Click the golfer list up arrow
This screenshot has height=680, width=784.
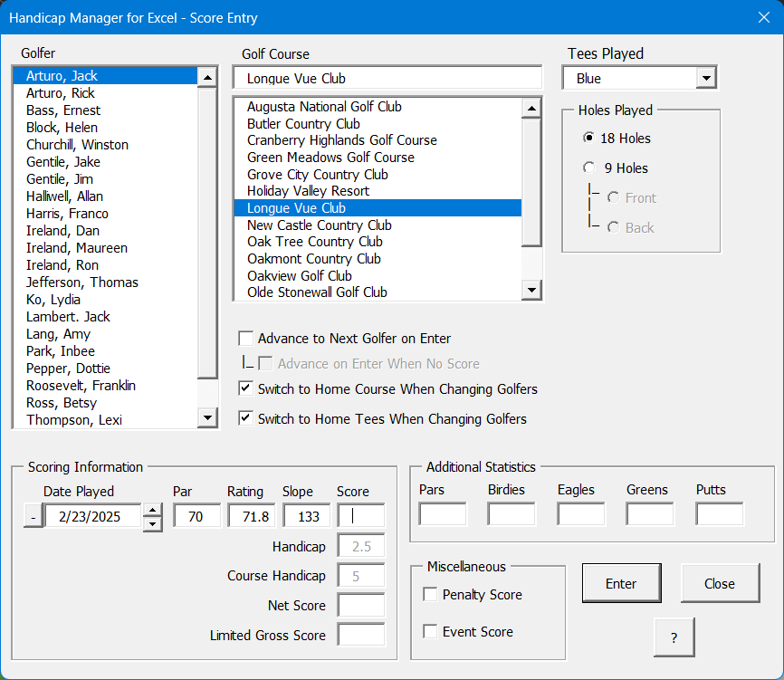[x=207, y=77]
